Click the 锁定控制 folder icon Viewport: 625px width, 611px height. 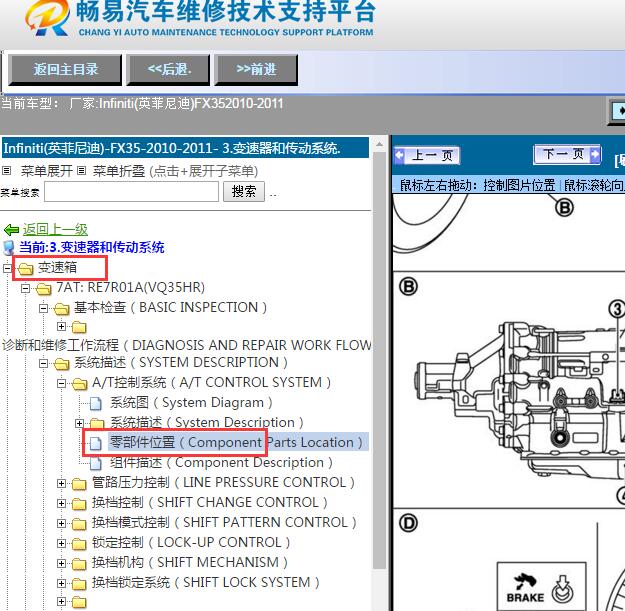(x=79, y=544)
